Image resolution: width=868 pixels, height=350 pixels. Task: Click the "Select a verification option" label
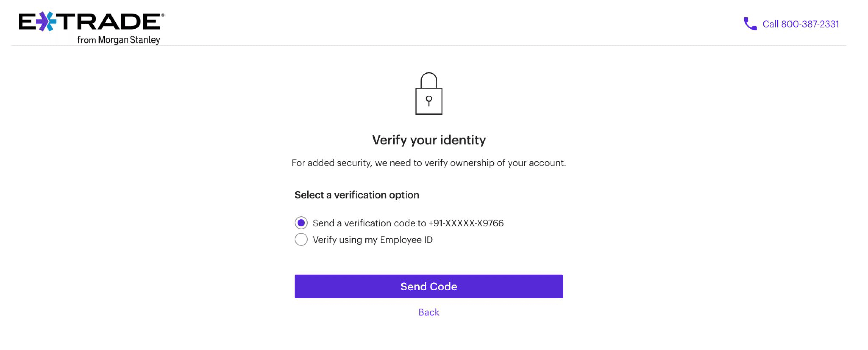point(357,195)
